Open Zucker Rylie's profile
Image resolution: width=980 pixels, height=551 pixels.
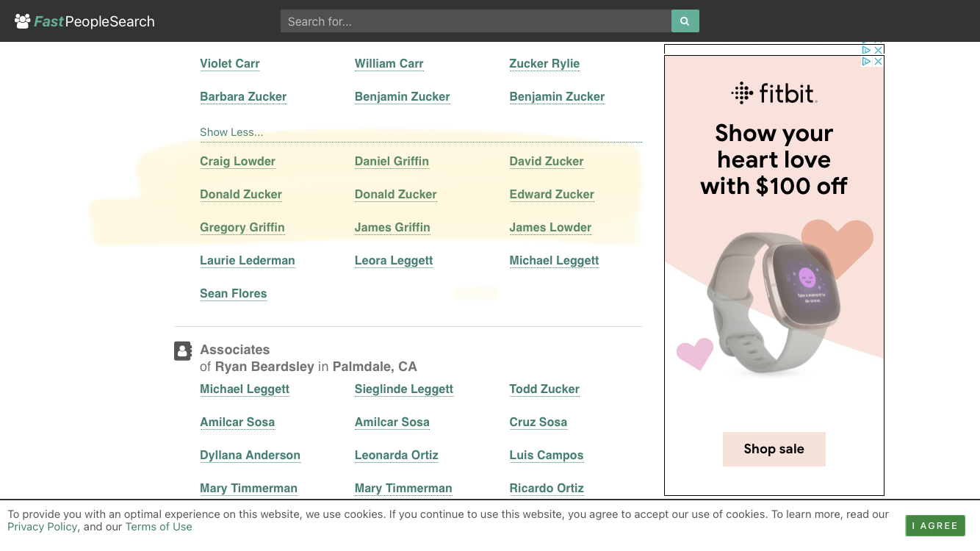(x=544, y=64)
